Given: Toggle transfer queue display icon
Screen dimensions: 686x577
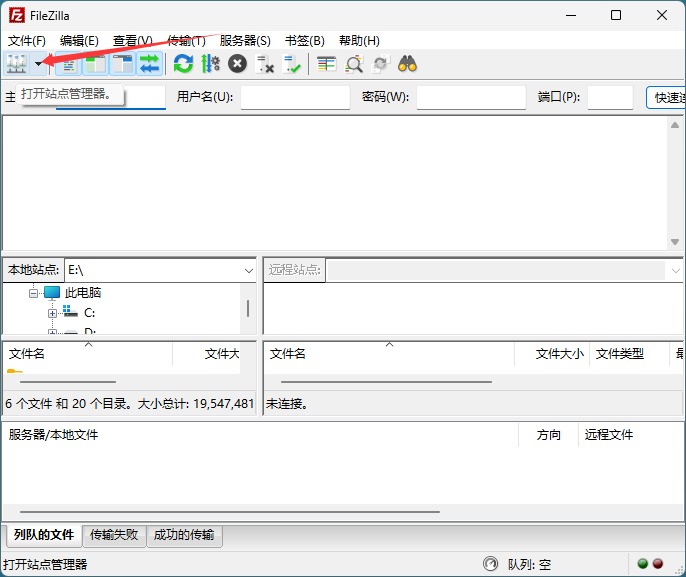Looking at the screenshot, I should [150, 64].
